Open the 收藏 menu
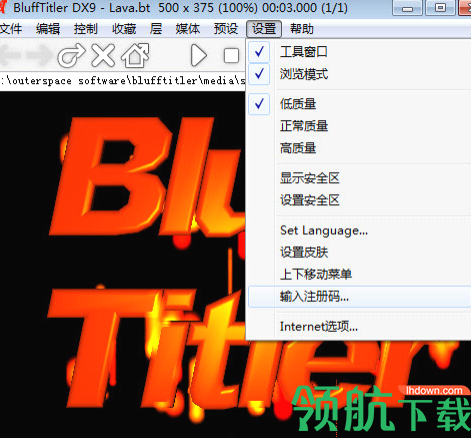Image resolution: width=471 pixels, height=438 pixels. [x=124, y=29]
